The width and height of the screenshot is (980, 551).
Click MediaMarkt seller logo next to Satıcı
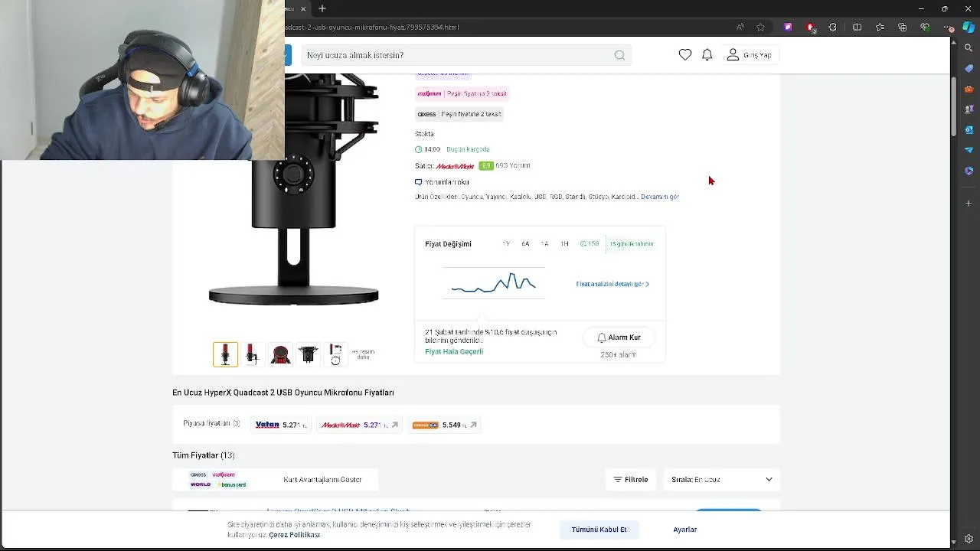pyautogui.click(x=455, y=166)
